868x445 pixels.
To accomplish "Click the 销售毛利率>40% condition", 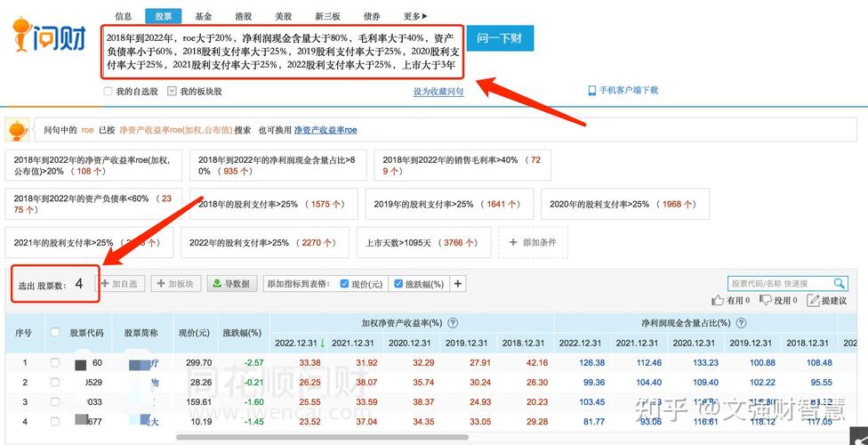I will tap(462, 166).
